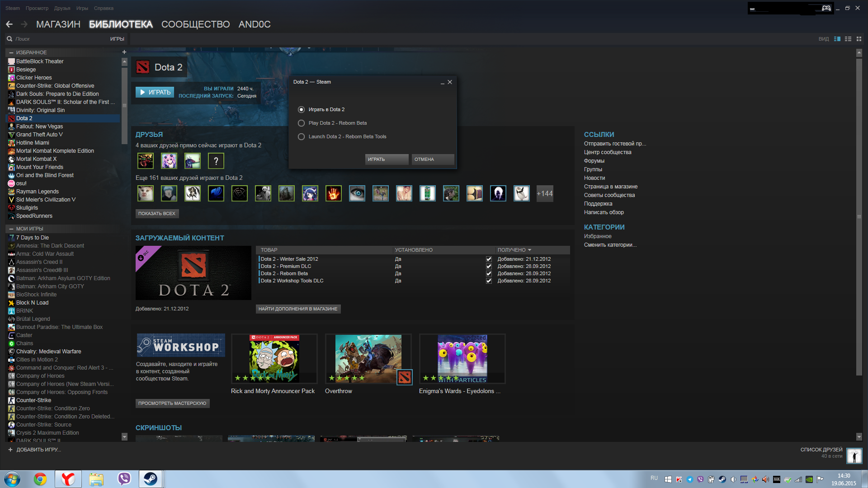Click the search magnifier icon
Screen dimensions: 868x488
[x=9, y=39]
